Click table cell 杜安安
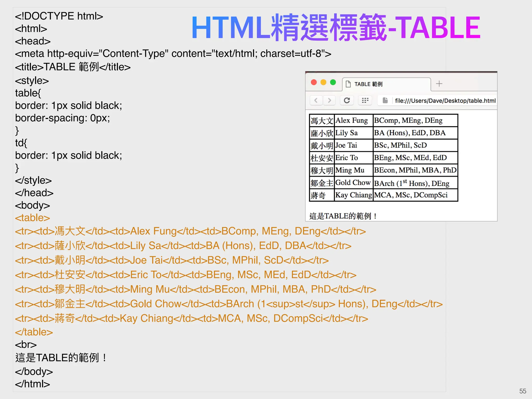The height and width of the screenshot is (399, 532). tap(322, 158)
